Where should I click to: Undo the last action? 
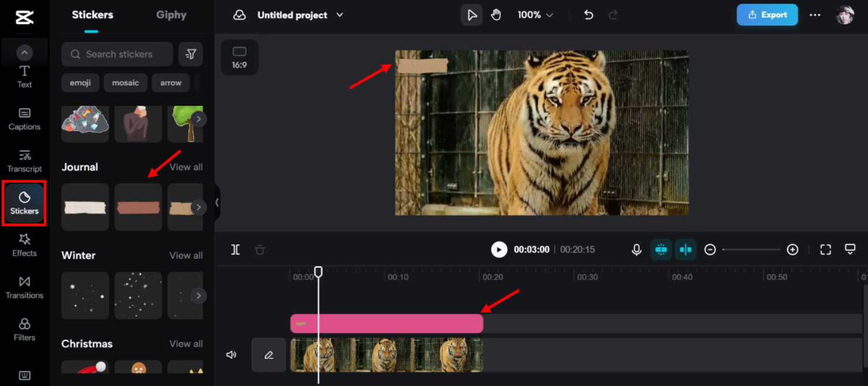tap(588, 15)
